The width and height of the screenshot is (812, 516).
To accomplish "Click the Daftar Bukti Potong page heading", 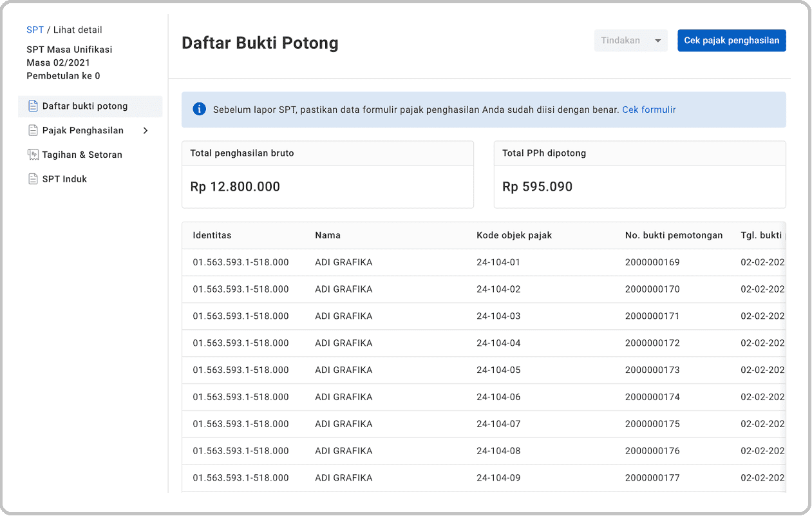I will 260,43.
